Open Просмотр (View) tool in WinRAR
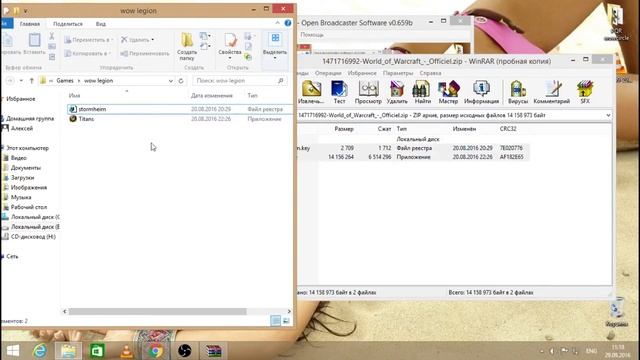 pos(368,92)
